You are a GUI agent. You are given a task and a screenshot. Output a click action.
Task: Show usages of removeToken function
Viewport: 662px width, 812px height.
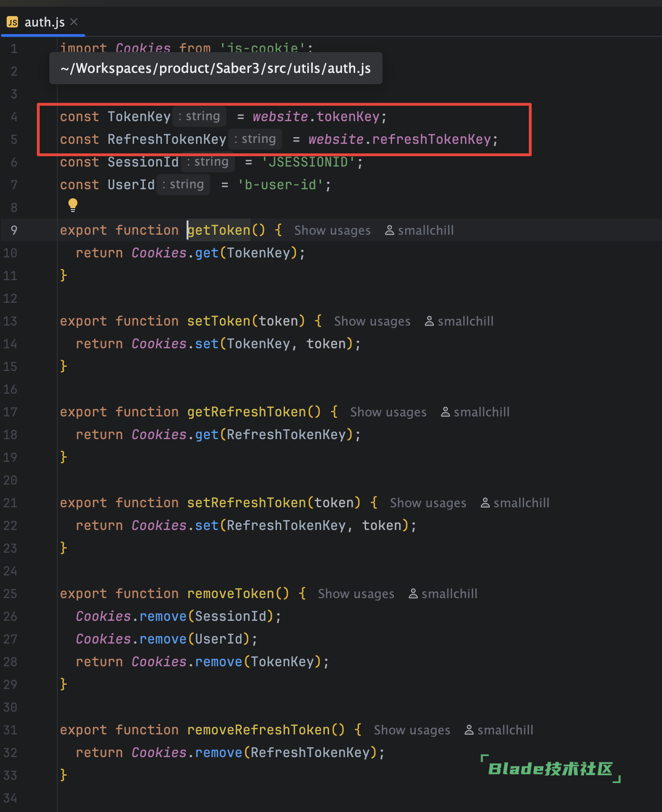click(x=356, y=594)
